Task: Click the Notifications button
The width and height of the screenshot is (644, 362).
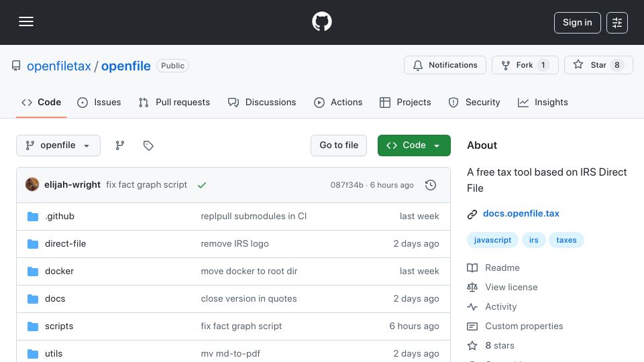Action: point(445,65)
